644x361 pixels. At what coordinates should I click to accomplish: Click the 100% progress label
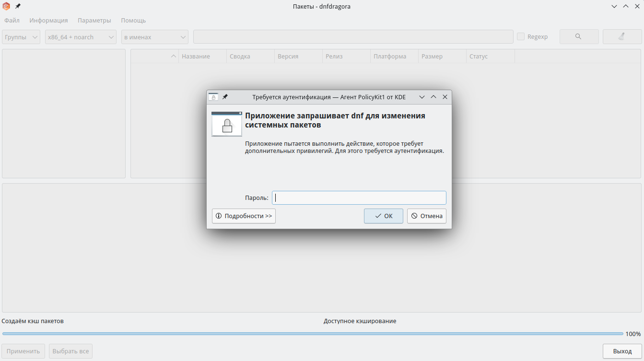tap(633, 334)
